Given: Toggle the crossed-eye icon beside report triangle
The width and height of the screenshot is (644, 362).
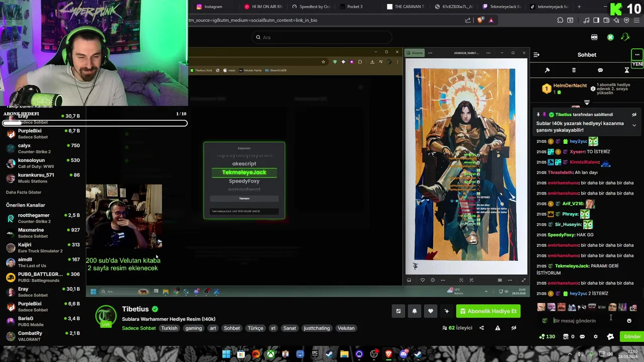Looking at the screenshot, I should (514, 328).
